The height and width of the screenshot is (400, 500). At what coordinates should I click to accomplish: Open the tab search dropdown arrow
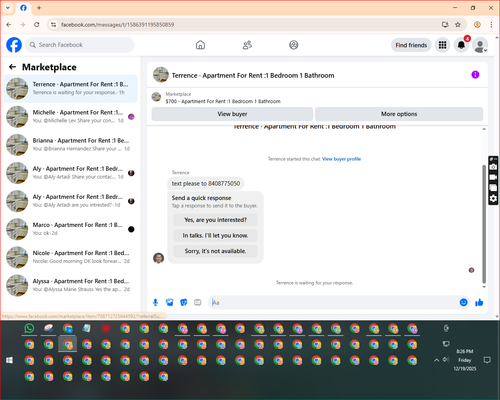point(8,8)
